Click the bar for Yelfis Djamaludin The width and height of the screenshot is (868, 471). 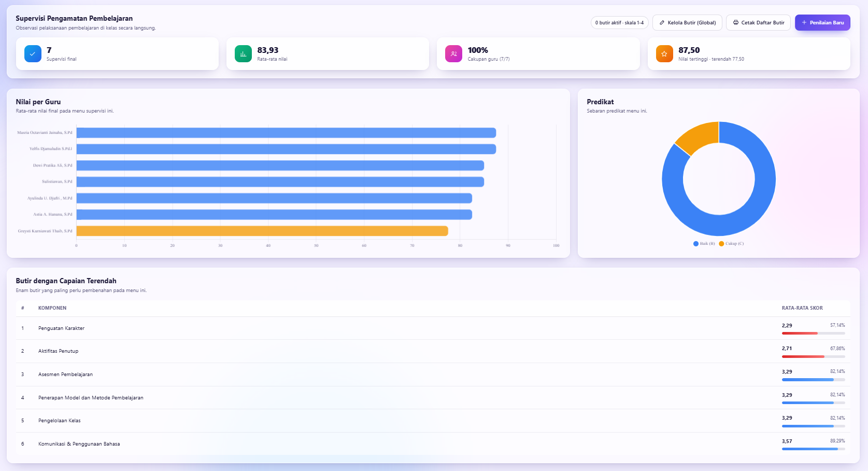pyautogui.click(x=286, y=149)
